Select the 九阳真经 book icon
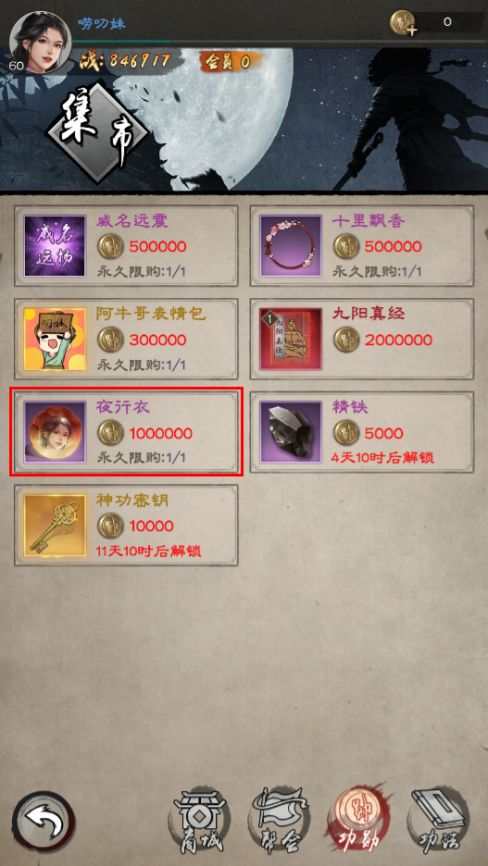 pyautogui.click(x=290, y=339)
